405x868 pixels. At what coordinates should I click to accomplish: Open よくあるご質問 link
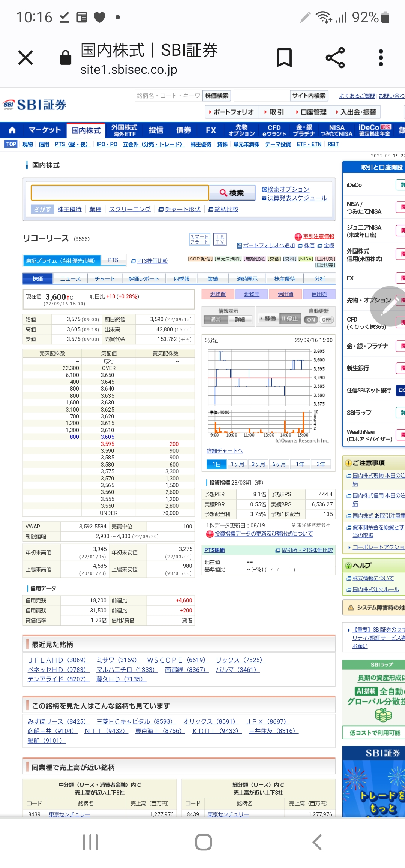[357, 96]
